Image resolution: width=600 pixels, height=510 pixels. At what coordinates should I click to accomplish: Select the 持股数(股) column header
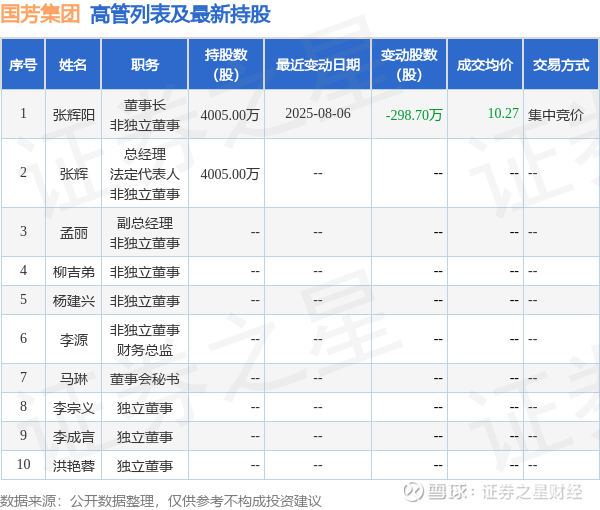click(x=226, y=64)
